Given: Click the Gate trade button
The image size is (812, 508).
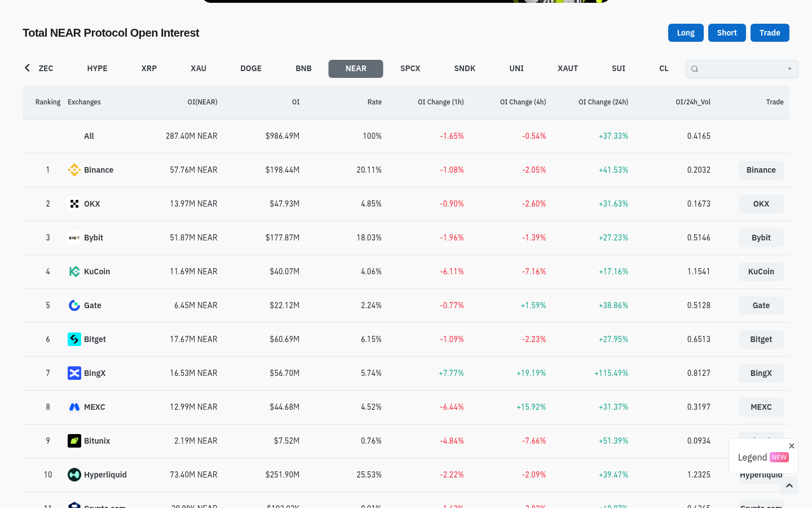Looking at the screenshot, I should [x=761, y=305].
